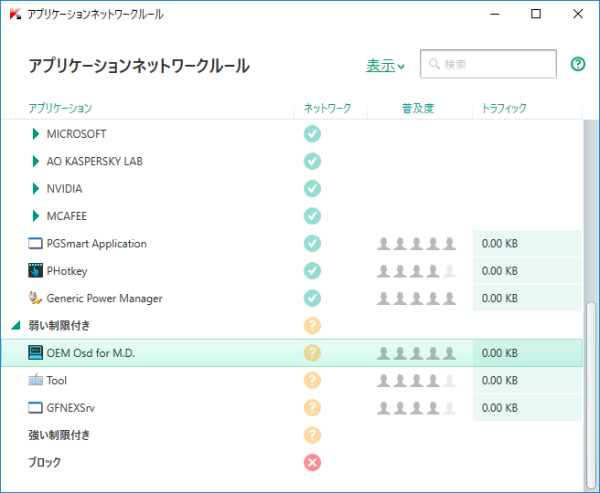Minimize the window
Screen dimensions: 600x493
(495, 14)
